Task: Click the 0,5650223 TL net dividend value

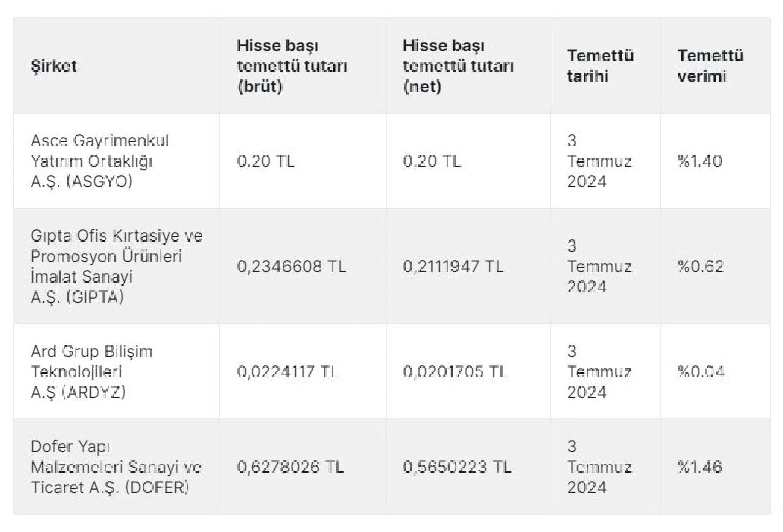Action: [457, 467]
